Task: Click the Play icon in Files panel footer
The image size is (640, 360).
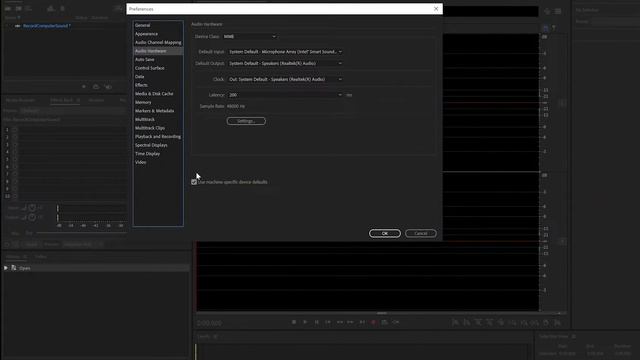Action: 84,87
